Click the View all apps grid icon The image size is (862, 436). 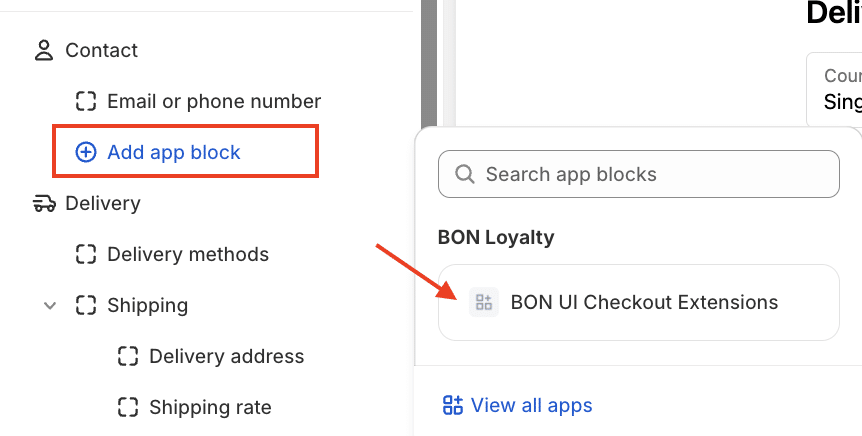[452, 405]
